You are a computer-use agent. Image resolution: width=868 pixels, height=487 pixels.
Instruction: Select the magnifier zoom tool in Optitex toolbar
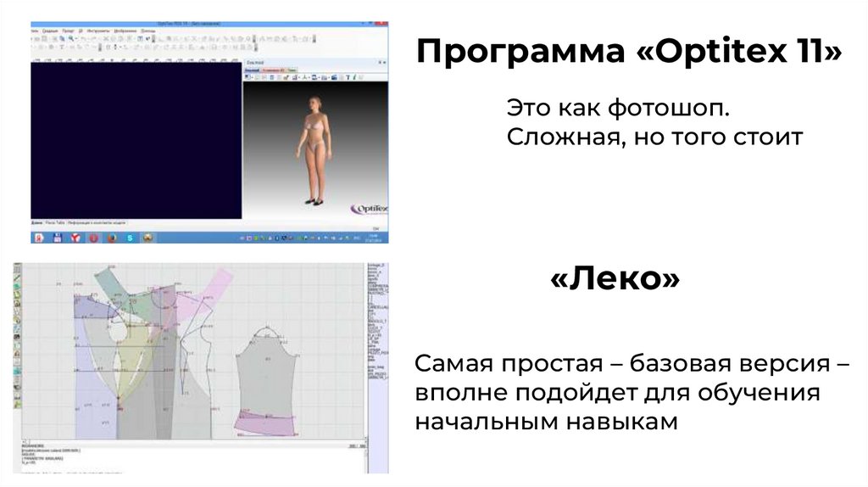(x=71, y=39)
